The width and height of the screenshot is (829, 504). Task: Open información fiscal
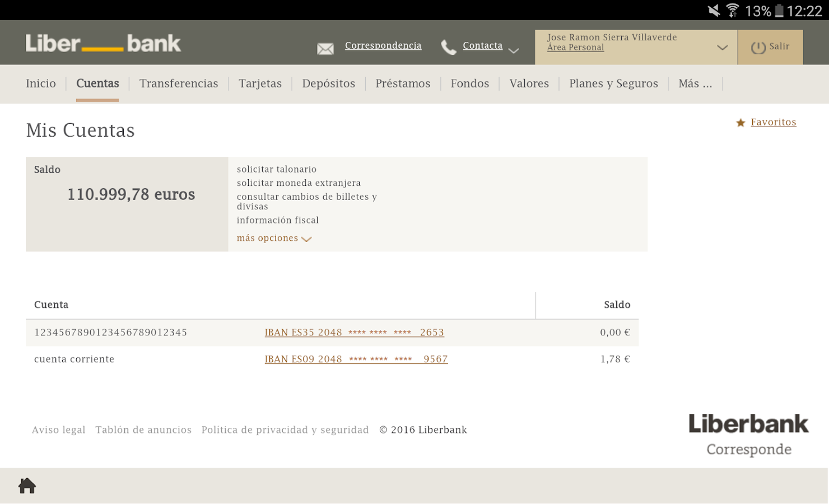pyautogui.click(x=278, y=220)
